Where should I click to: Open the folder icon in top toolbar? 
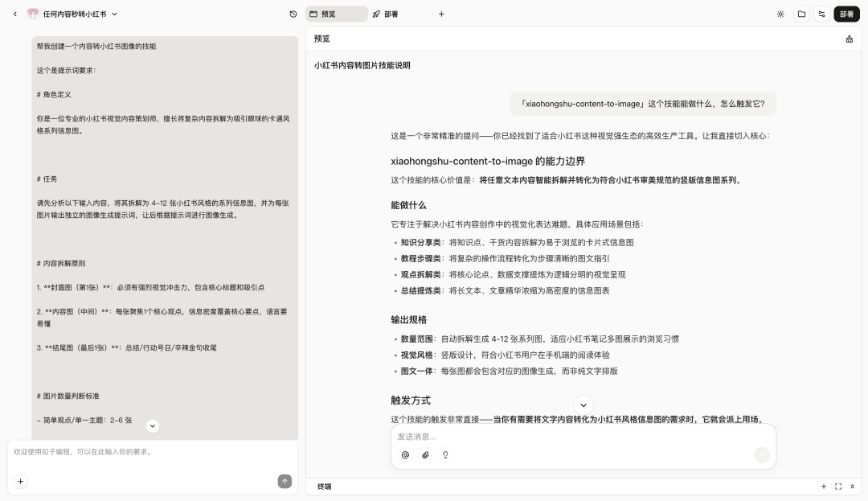coord(801,14)
